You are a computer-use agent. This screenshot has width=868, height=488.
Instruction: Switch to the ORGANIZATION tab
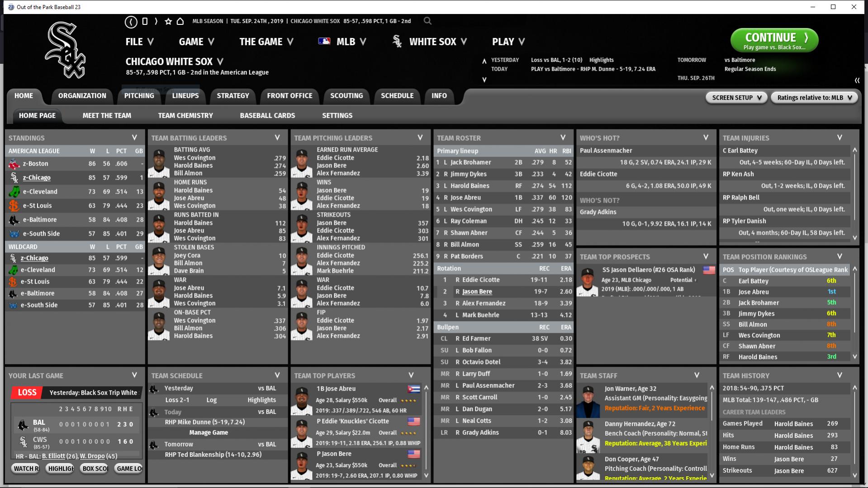click(x=82, y=96)
